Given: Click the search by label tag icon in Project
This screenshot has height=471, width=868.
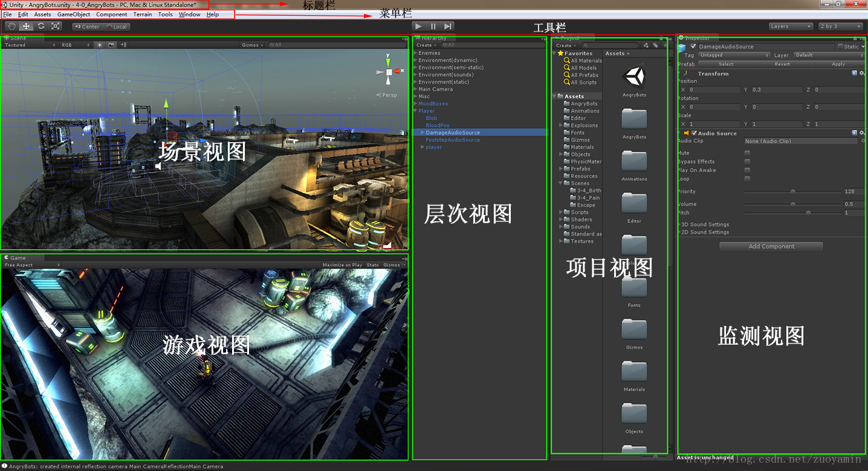Looking at the screenshot, I should click(x=655, y=45).
